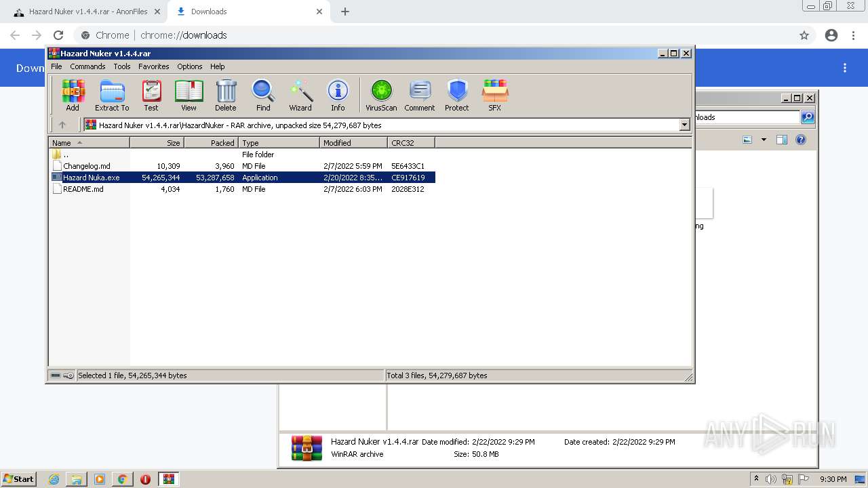Open the Commands menu
Viewport: 868px width, 488px height.
87,66
